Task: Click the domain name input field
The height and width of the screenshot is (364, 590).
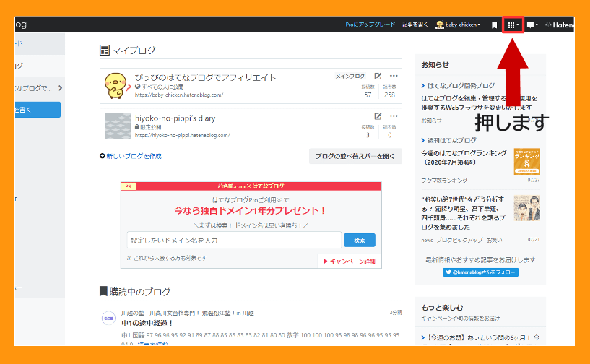Action: [234, 240]
